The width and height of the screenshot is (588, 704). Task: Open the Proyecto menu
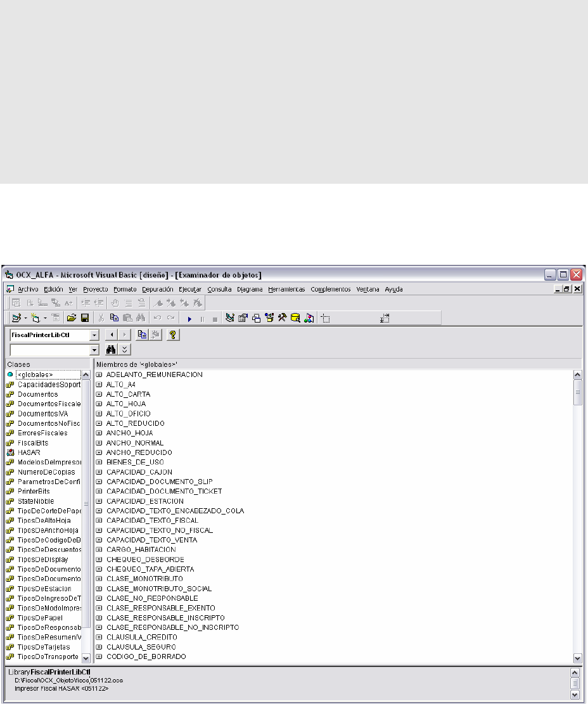96,289
